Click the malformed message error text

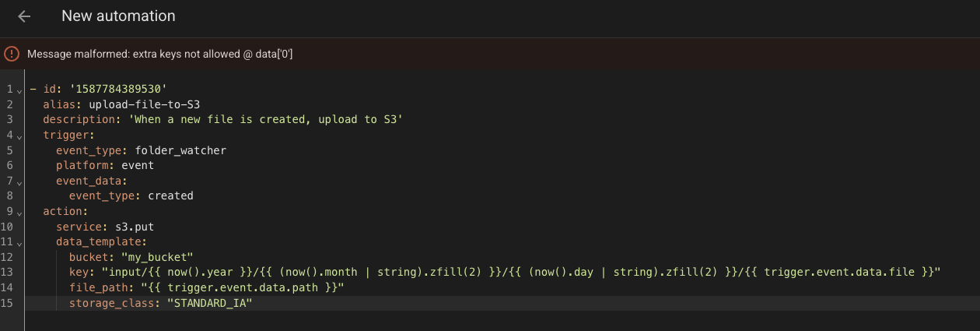click(x=159, y=55)
